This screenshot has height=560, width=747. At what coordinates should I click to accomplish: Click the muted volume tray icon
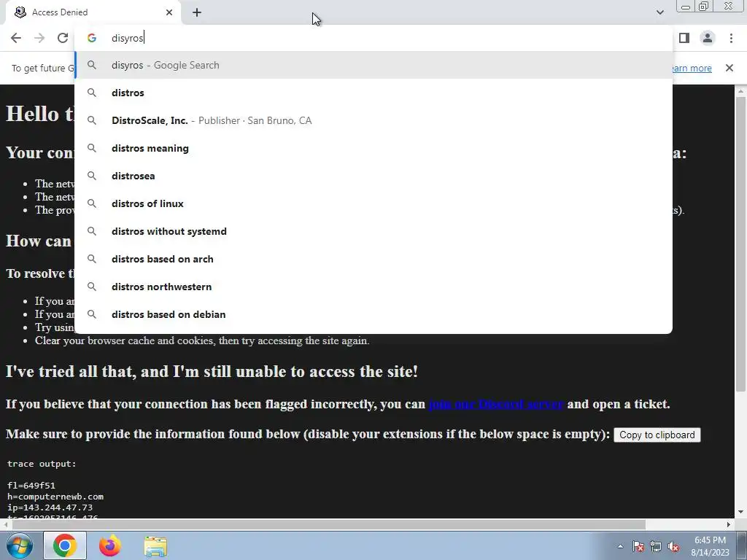673,546
